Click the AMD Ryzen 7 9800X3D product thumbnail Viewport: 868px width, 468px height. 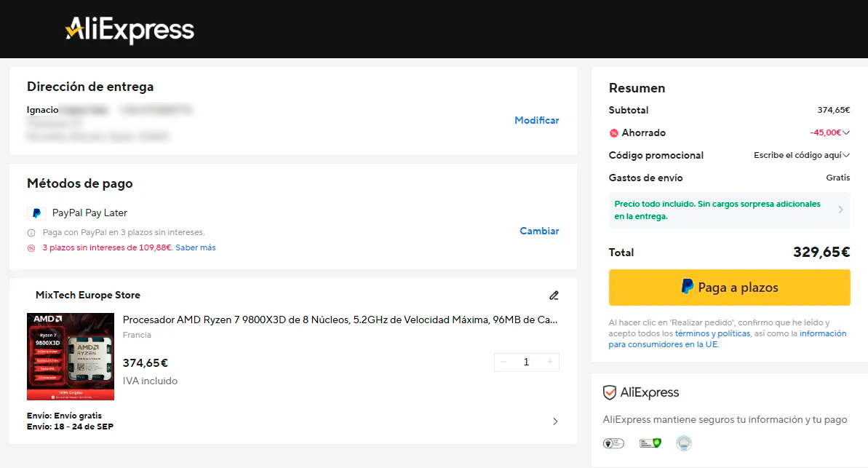[x=71, y=357]
